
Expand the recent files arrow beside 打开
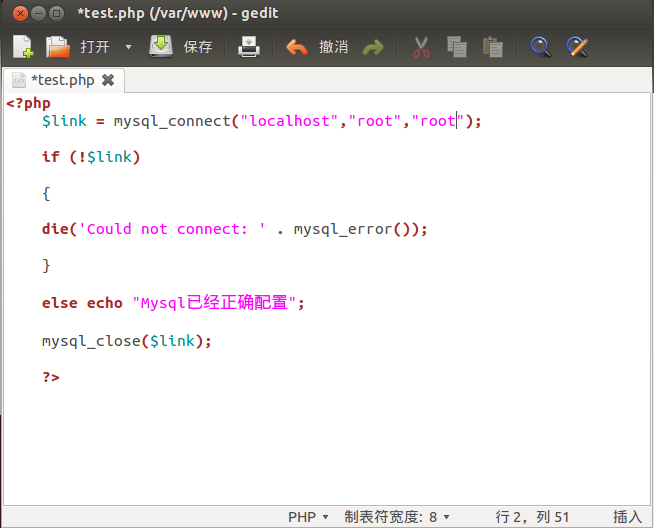[x=128, y=47]
